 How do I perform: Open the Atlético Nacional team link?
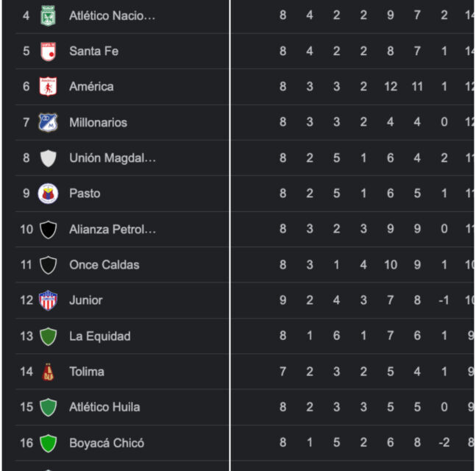[112, 15]
